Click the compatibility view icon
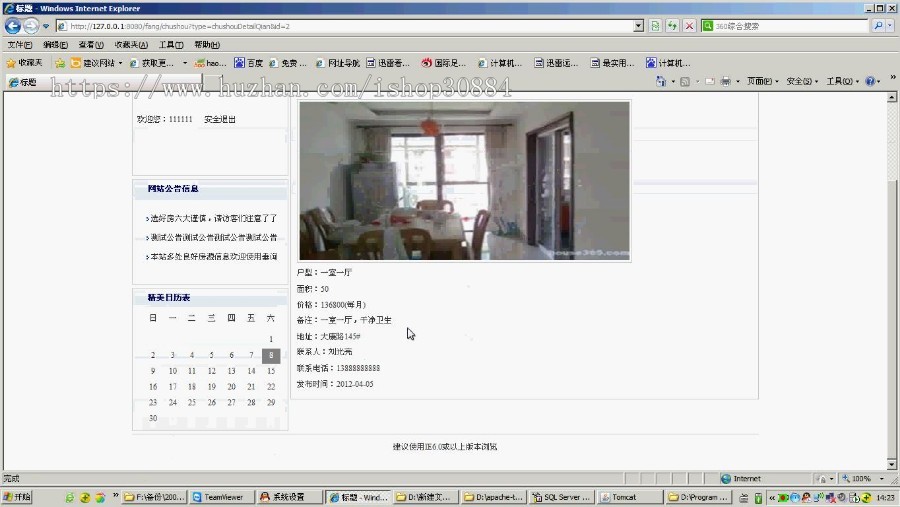 tap(655, 26)
